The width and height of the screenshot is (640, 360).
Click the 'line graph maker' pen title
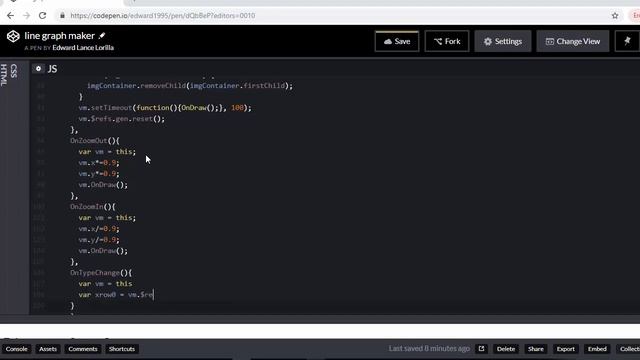point(60,36)
